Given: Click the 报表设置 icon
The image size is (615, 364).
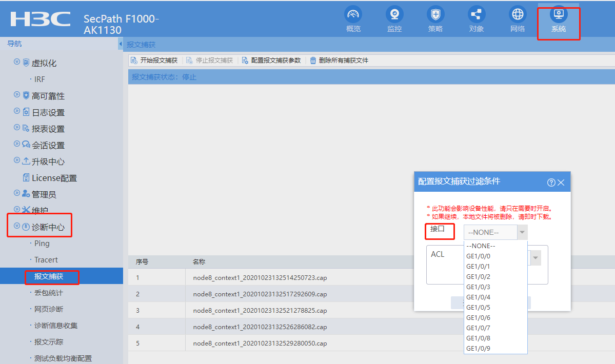Looking at the screenshot, I should coord(26,128).
